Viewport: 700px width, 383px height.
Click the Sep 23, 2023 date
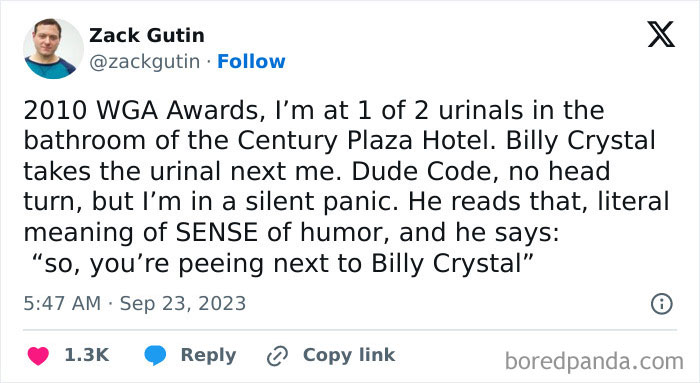pyautogui.click(x=183, y=304)
